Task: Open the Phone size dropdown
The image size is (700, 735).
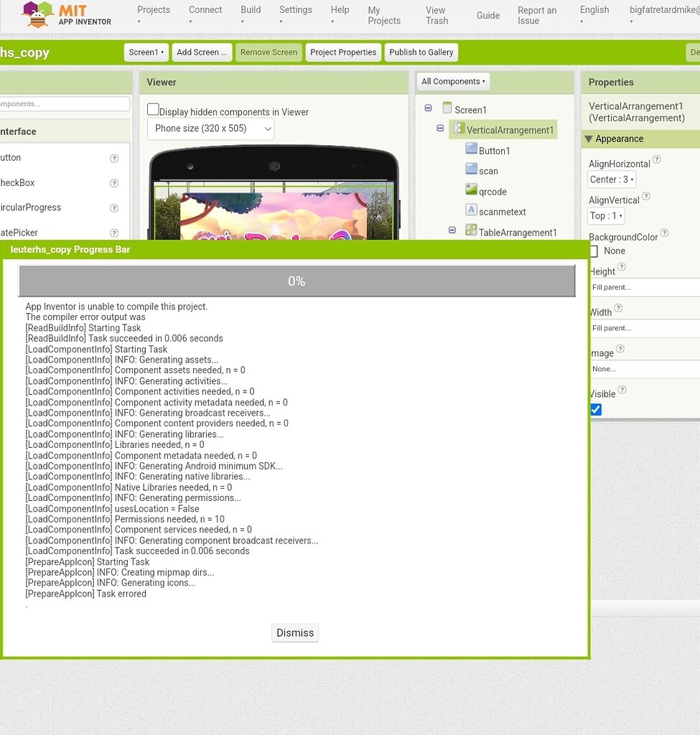Action: (210, 128)
